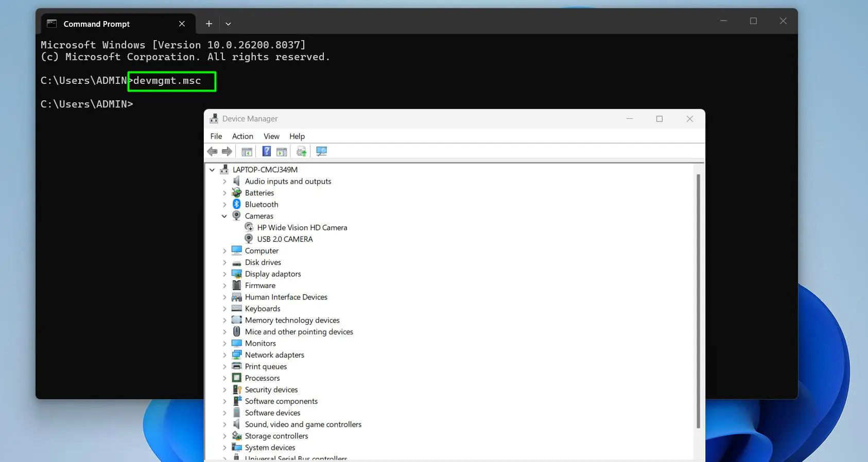Click the Back arrow in Device Manager toolbar

tap(212, 151)
